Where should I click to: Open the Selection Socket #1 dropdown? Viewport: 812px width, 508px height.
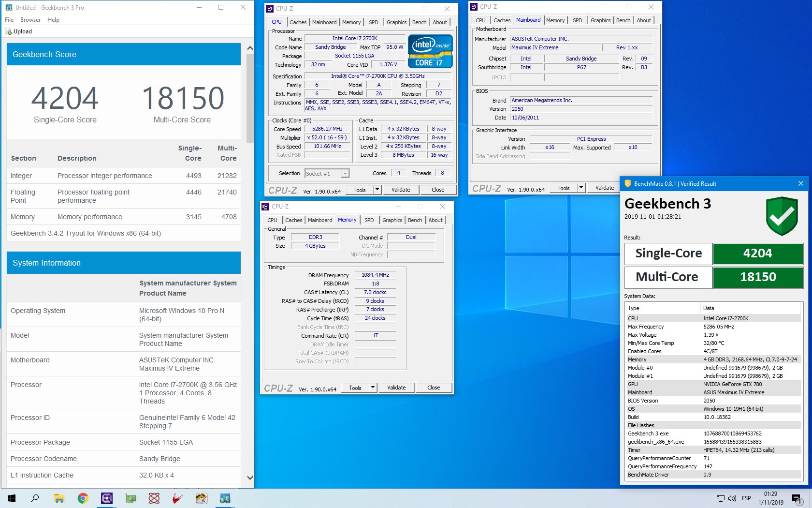(x=327, y=173)
